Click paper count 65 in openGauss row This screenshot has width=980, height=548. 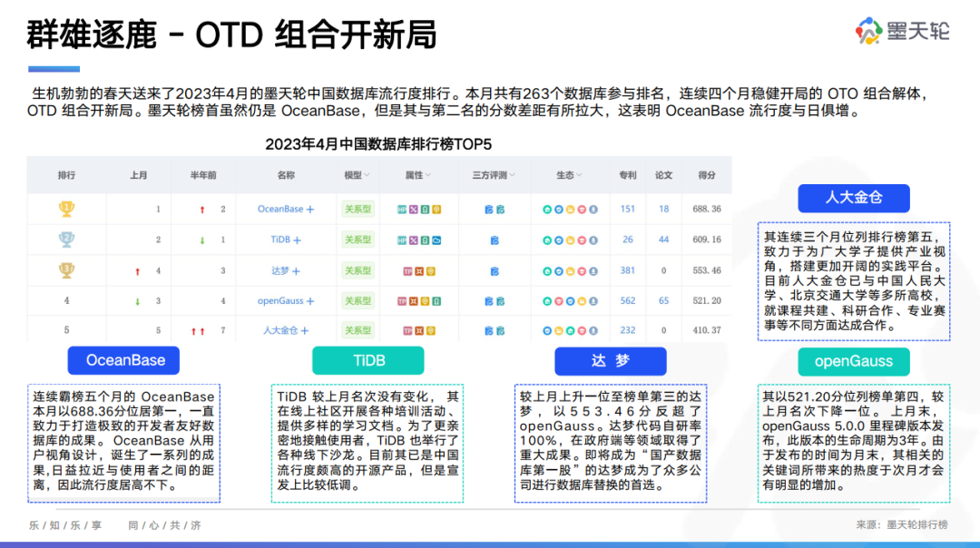[x=663, y=300]
